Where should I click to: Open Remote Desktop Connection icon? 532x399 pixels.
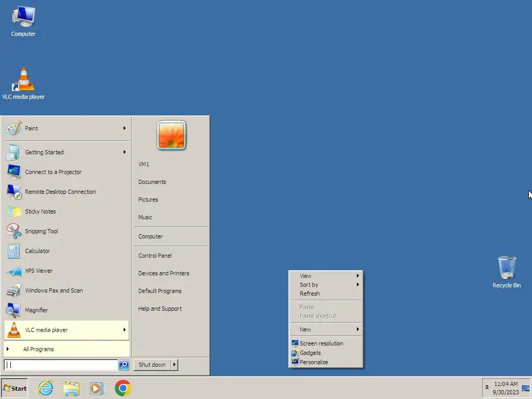(14, 192)
